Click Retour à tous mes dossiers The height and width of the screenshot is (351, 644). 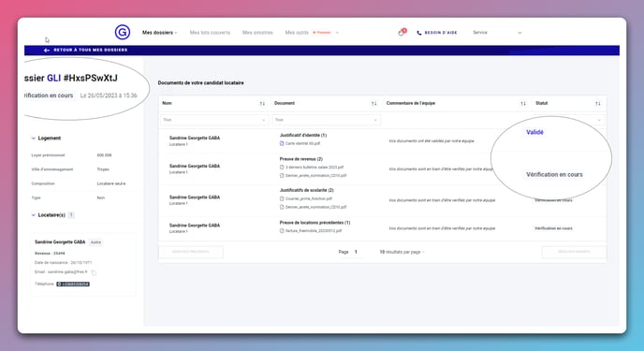pyautogui.click(x=86, y=51)
